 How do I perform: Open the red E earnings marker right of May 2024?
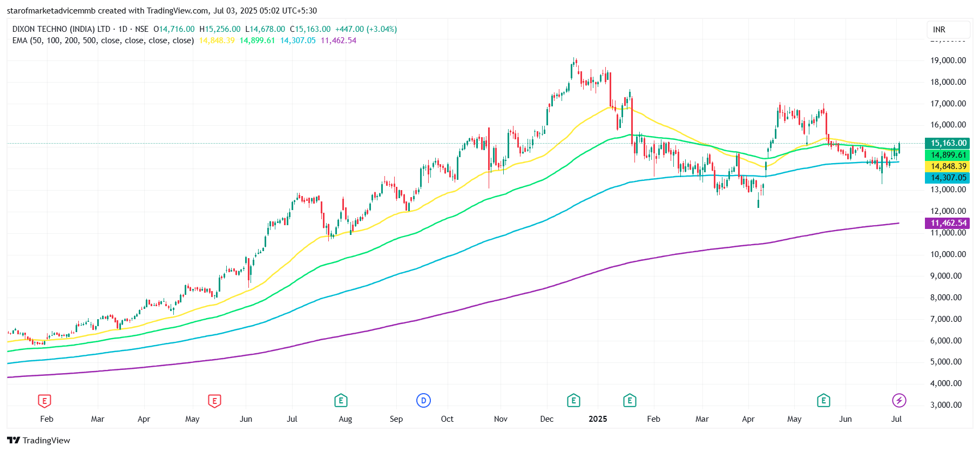215,401
